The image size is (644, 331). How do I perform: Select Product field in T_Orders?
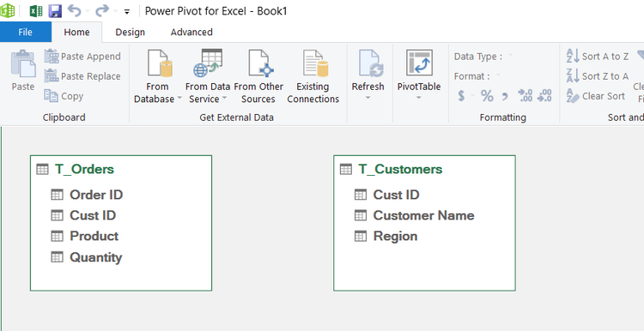click(94, 236)
